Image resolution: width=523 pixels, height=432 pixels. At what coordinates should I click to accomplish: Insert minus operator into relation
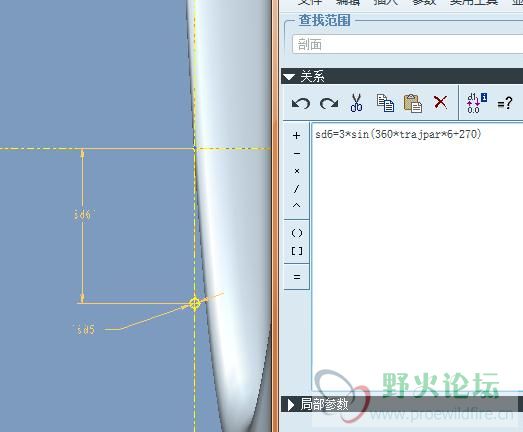click(297, 153)
